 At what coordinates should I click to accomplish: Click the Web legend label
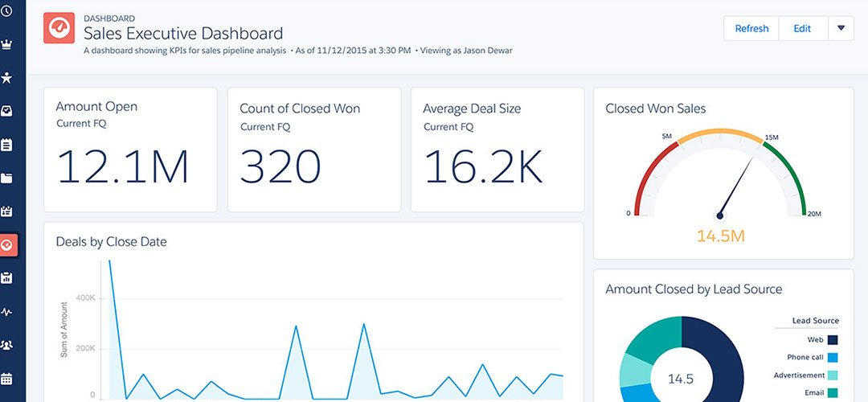point(816,339)
